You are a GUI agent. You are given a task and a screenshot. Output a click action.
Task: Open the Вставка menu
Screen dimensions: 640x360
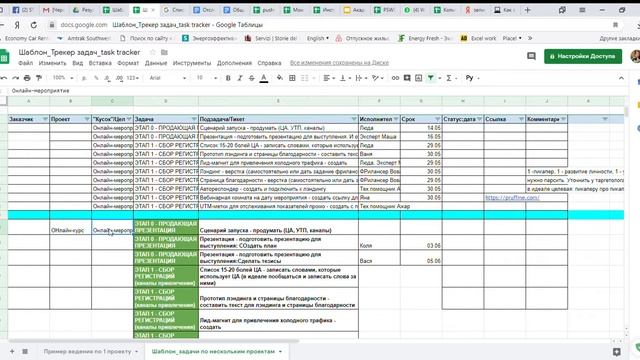(x=100, y=63)
